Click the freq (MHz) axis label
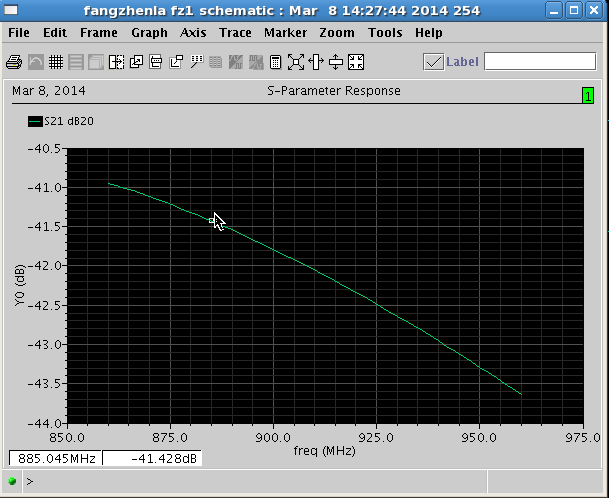Viewport: 609px width, 498px height. (324, 451)
